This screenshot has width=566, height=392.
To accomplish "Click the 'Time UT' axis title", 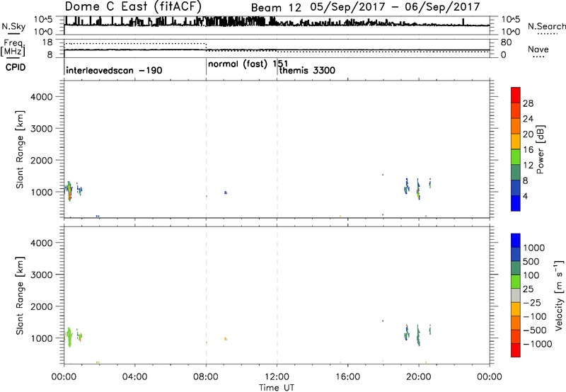I will pos(277,388).
